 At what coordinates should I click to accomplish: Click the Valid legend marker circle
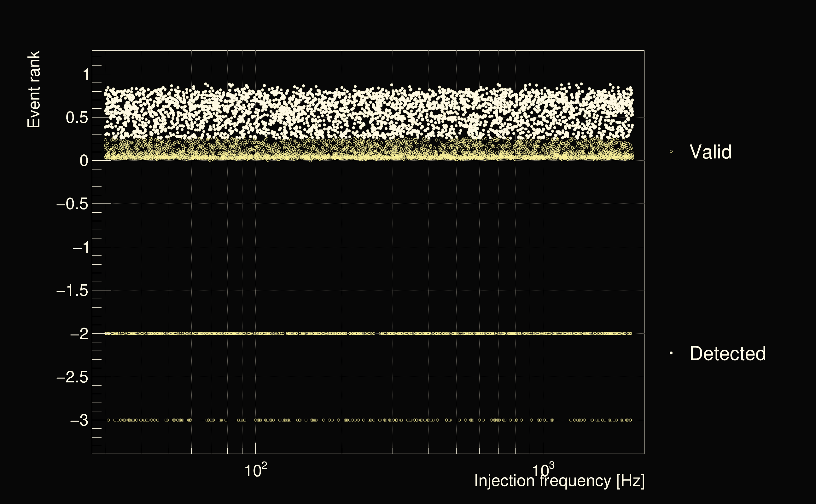click(x=671, y=152)
